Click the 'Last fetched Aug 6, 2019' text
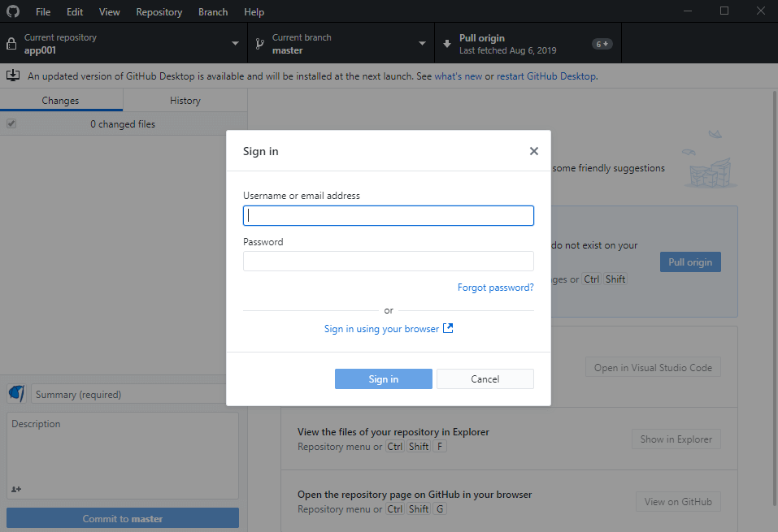This screenshot has width=778, height=532. pos(507,50)
